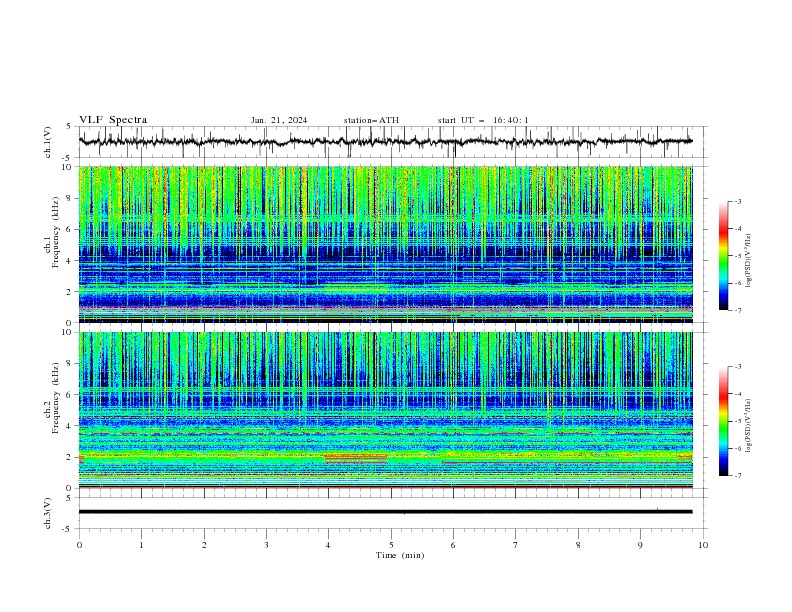Image resolution: width=792 pixels, height=612 pixels.
Task: Click the "-3" tick on ch.1 color bar
Action: [737, 201]
